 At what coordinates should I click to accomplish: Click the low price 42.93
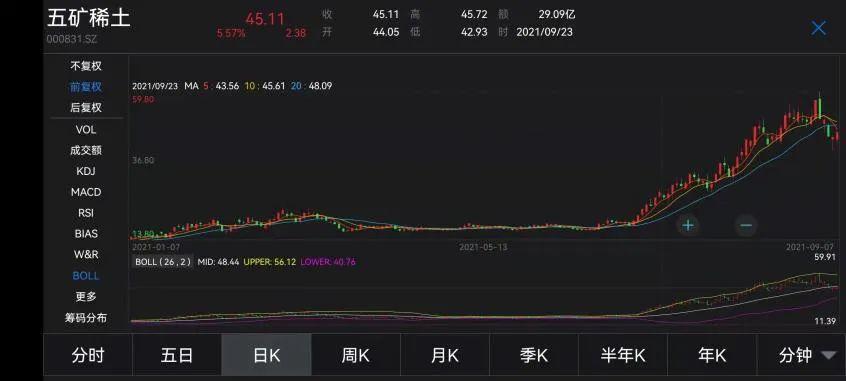(x=474, y=32)
